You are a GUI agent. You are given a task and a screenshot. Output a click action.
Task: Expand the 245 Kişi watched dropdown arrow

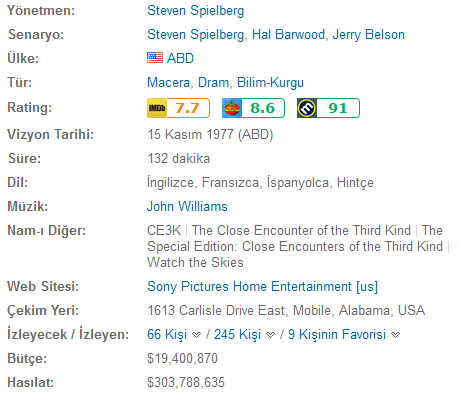(x=270, y=335)
